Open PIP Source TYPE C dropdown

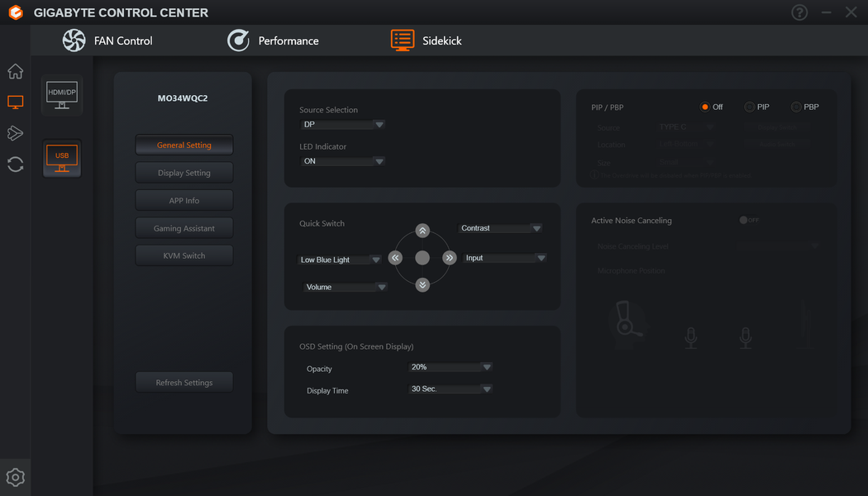[686, 127]
